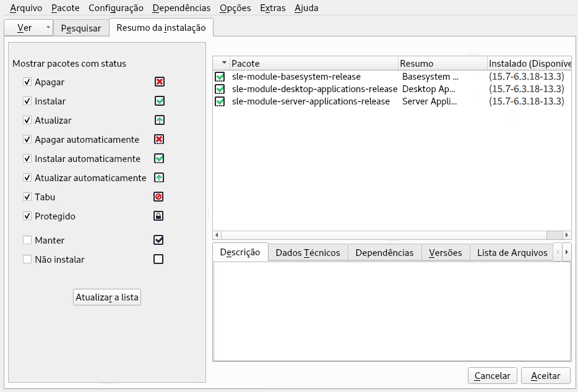Click the sort arrow in the first column header
Screen dimensions: 578x392
pos(224,63)
